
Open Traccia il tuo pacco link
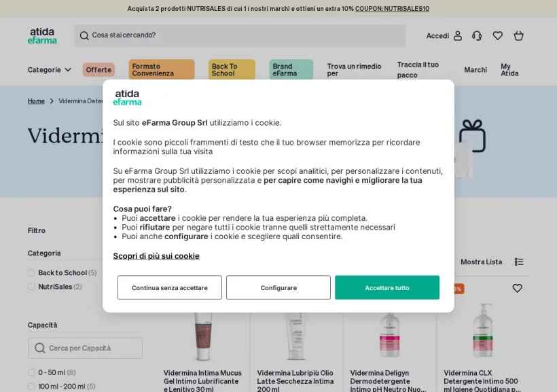tap(418, 70)
